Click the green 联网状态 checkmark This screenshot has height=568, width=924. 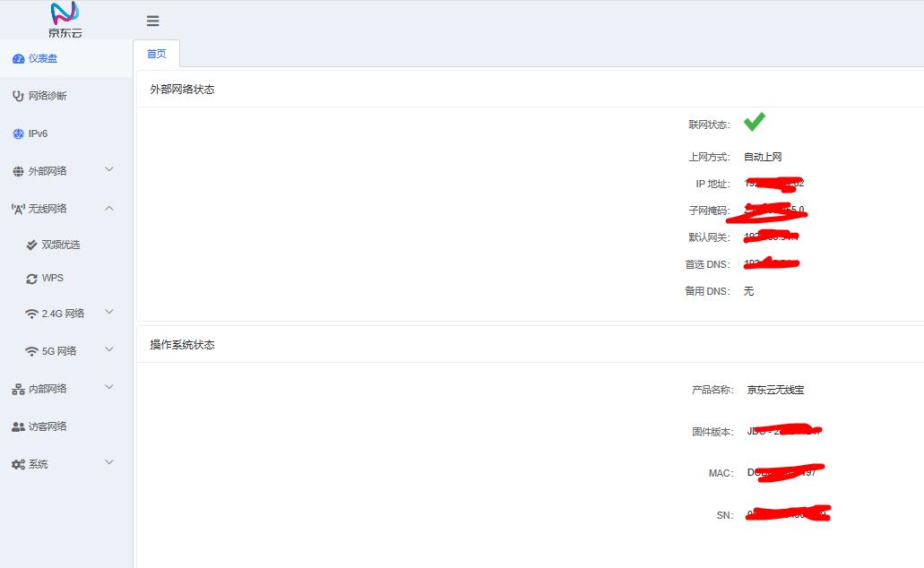(x=755, y=121)
